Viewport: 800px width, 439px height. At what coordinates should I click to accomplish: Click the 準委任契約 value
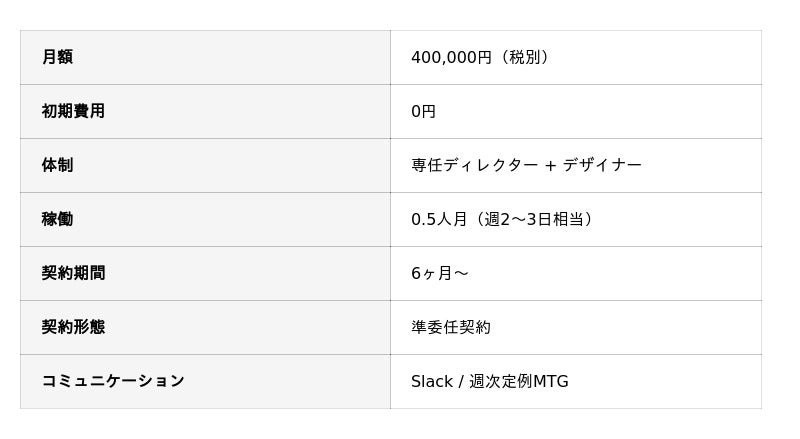451,328
